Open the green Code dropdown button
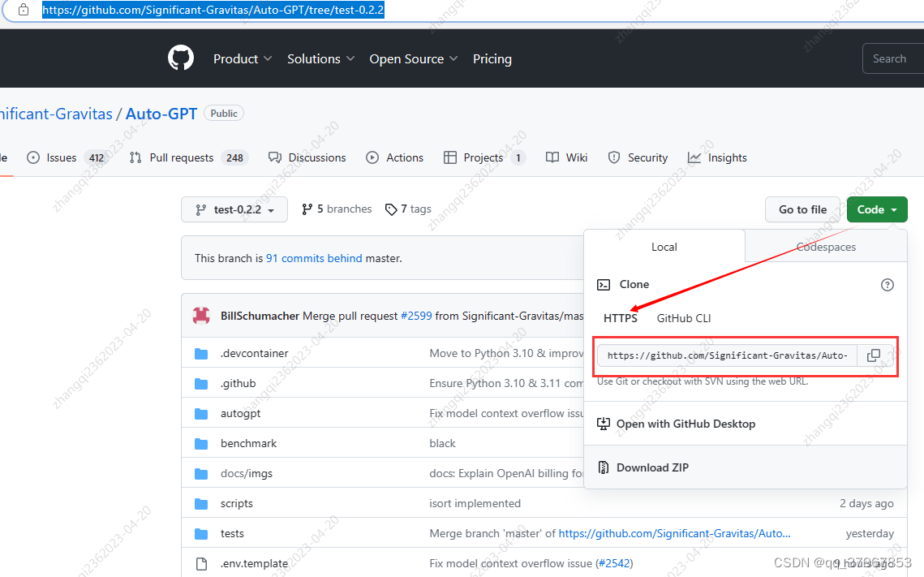924x577 pixels. (877, 209)
